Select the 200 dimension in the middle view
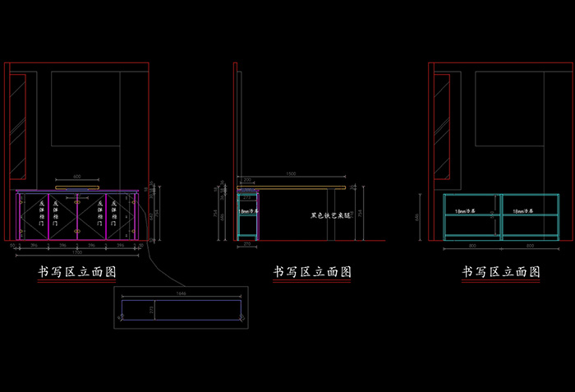 pos(246,180)
